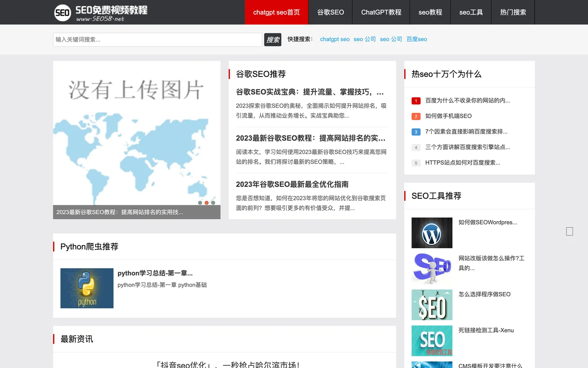Screen dimensions: 588x368
Task: Select the active orange carousel dot
Action: coord(207,203)
